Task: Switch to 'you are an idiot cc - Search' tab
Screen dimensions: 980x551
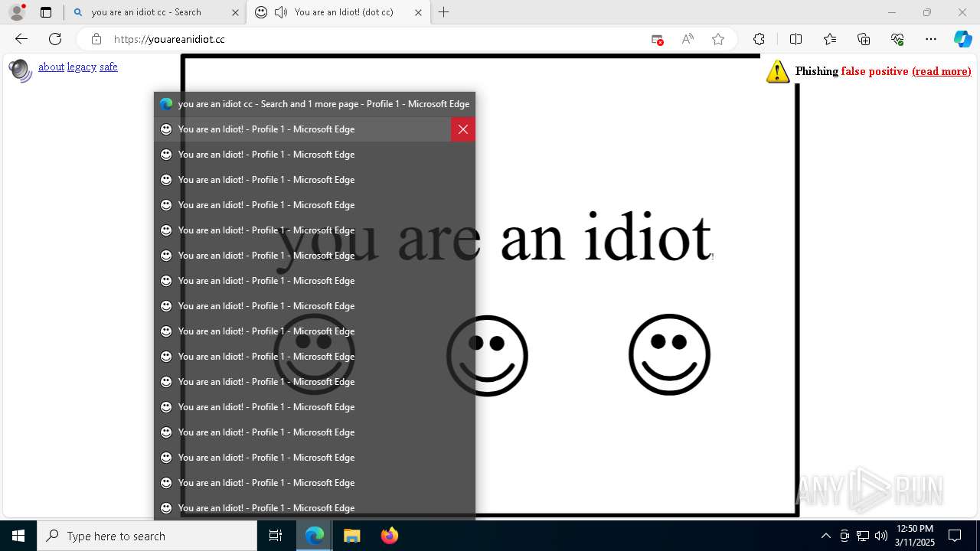Action: (x=155, y=12)
